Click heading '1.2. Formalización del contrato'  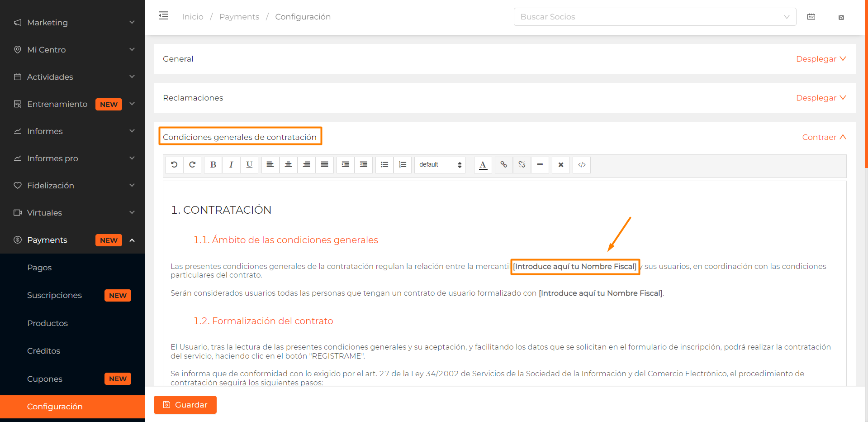(x=263, y=321)
